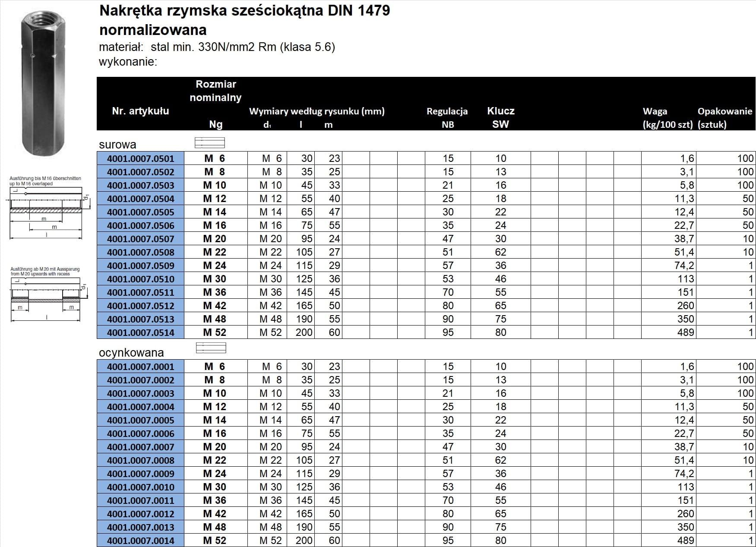756x547 pixels.
Task: Select article number 4001.0007.0001
Action: click(141, 367)
